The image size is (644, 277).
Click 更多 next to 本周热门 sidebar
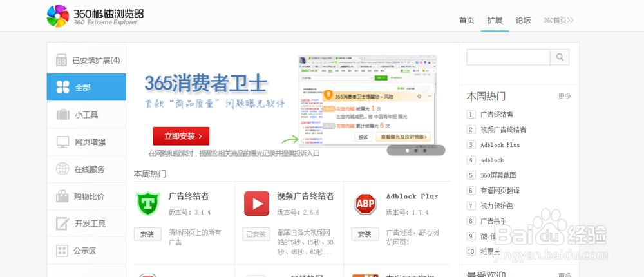(x=565, y=96)
